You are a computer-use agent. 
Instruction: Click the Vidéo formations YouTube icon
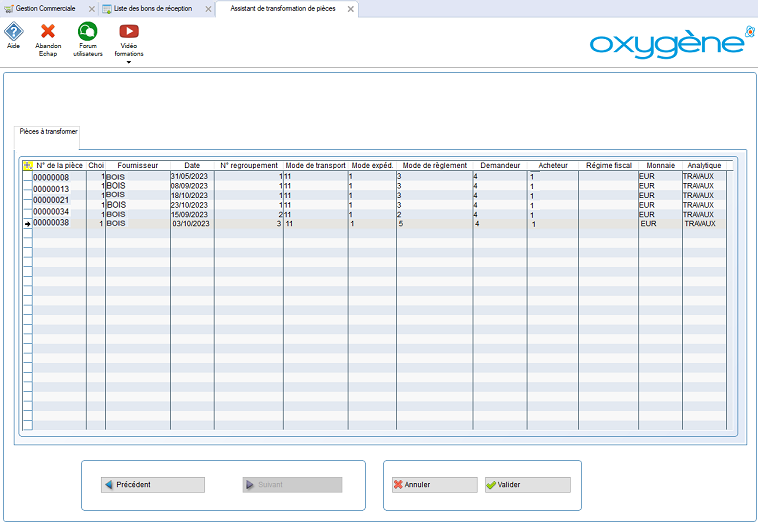(x=129, y=31)
